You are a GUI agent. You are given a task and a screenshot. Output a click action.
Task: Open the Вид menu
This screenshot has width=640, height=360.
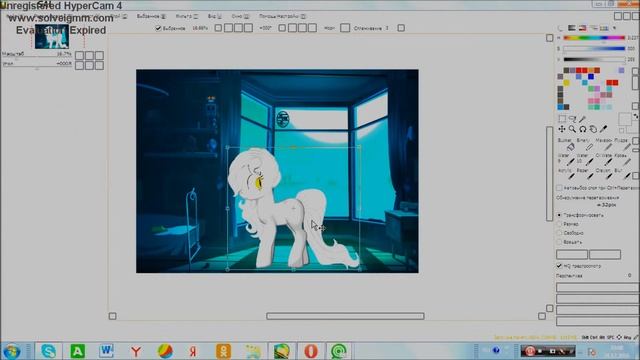(215, 16)
